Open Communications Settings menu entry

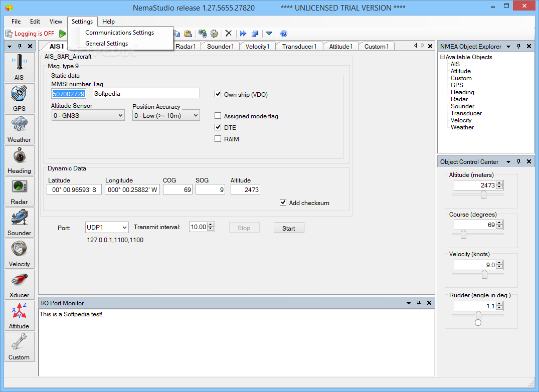(120, 32)
